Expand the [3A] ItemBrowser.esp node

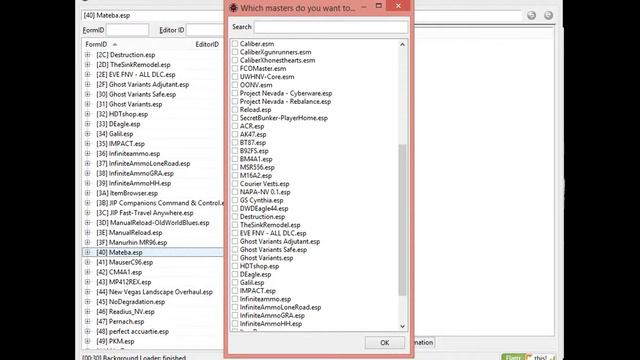[87, 193]
